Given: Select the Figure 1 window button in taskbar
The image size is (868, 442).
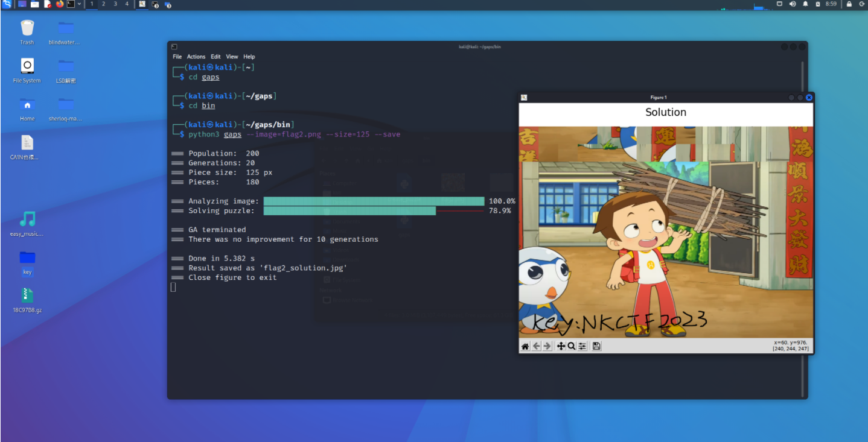Looking at the screenshot, I should pyautogui.click(x=142, y=4).
